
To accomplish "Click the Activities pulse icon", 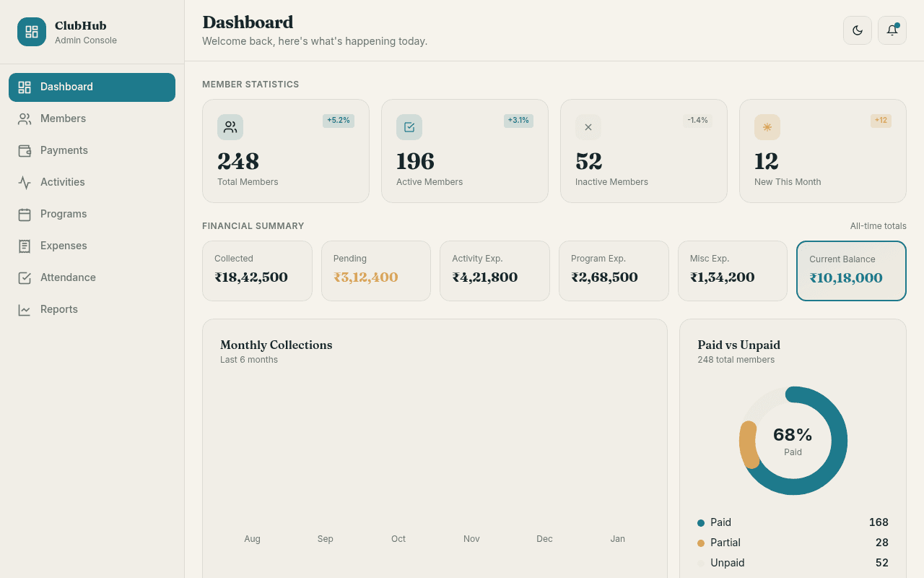I will coord(25,182).
